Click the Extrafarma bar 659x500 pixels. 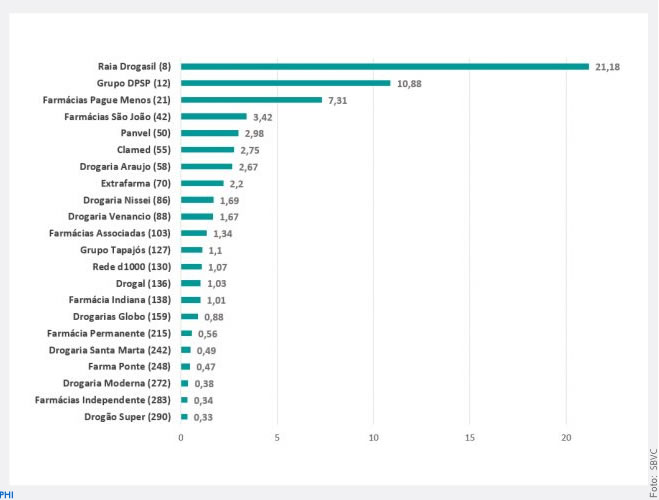click(x=202, y=183)
